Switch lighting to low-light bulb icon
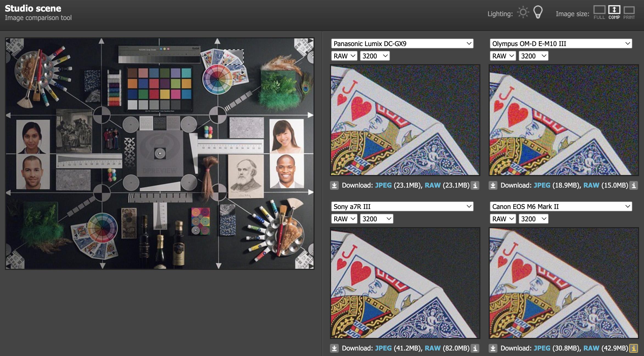 point(538,12)
